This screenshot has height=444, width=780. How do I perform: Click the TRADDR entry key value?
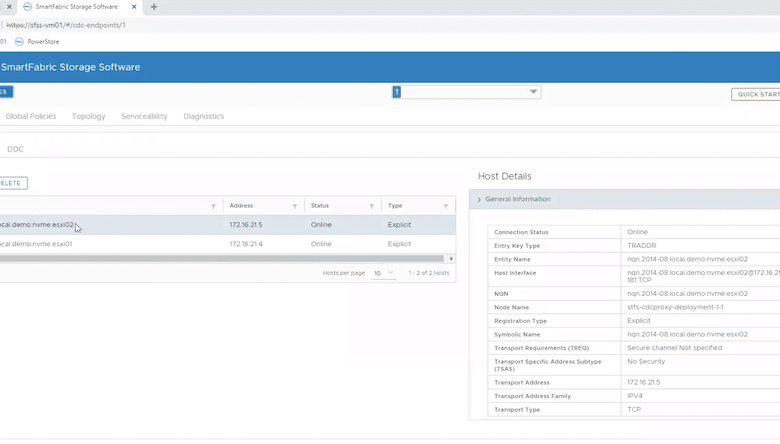[641, 246]
